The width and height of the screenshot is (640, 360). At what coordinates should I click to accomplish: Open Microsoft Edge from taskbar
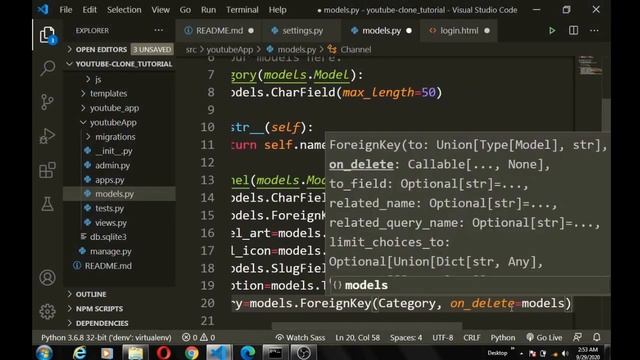tap(247, 353)
